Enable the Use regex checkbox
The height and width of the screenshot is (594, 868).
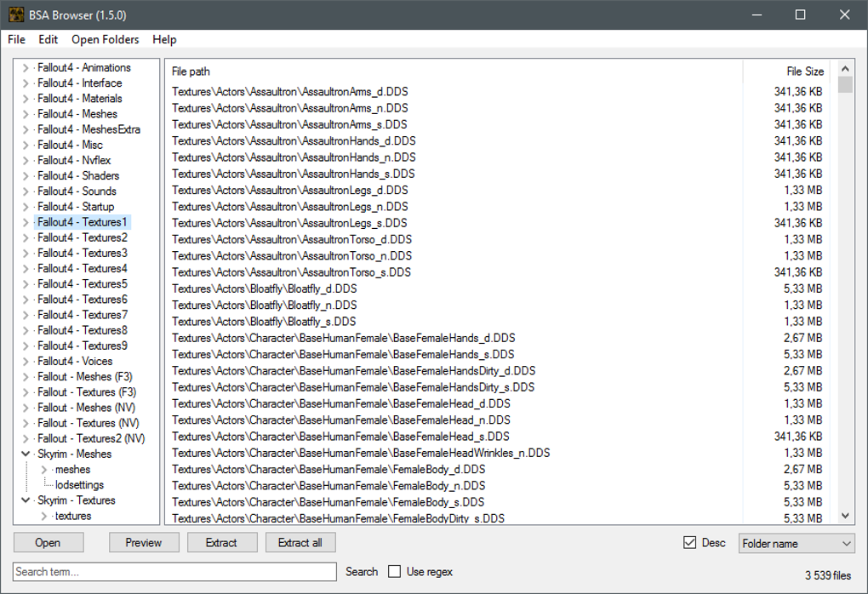(394, 571)
